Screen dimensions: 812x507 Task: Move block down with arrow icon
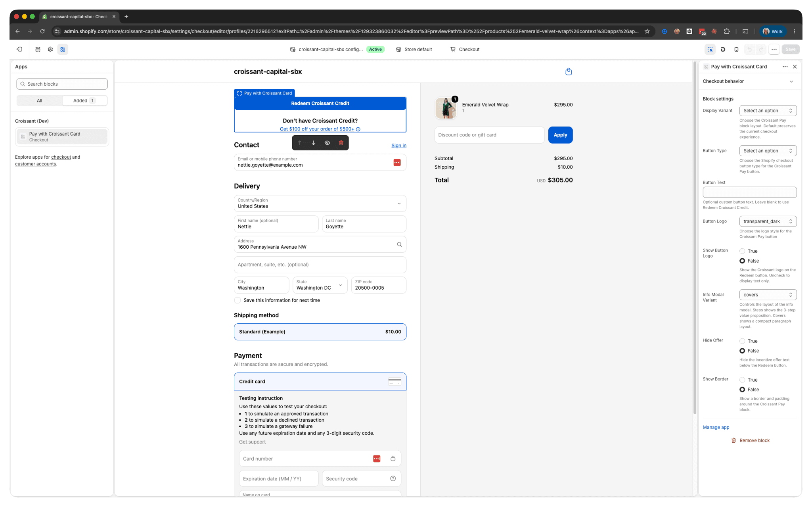pyautogui.click(x=313, y=143)
